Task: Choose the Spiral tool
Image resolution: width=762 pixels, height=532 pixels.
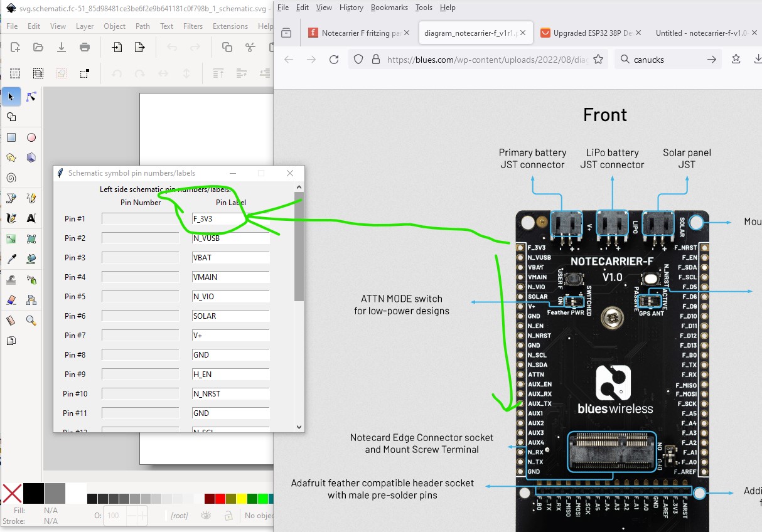Action: [x=11, y=178]
